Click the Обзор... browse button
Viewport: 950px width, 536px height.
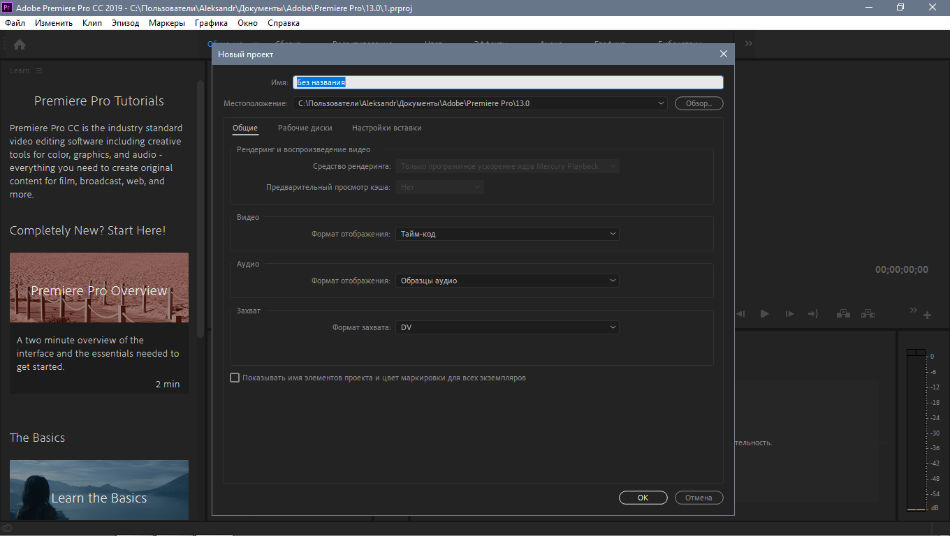[698, 103]
